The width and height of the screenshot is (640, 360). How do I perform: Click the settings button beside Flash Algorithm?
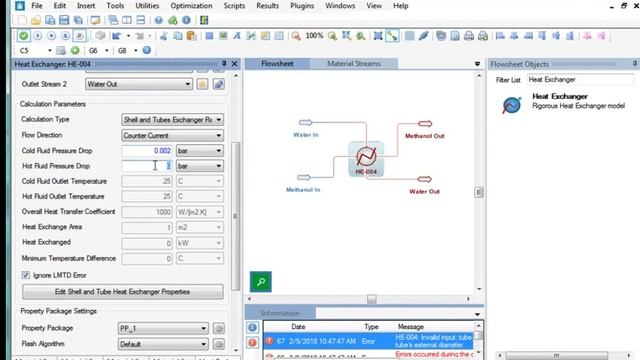(218, 344)
